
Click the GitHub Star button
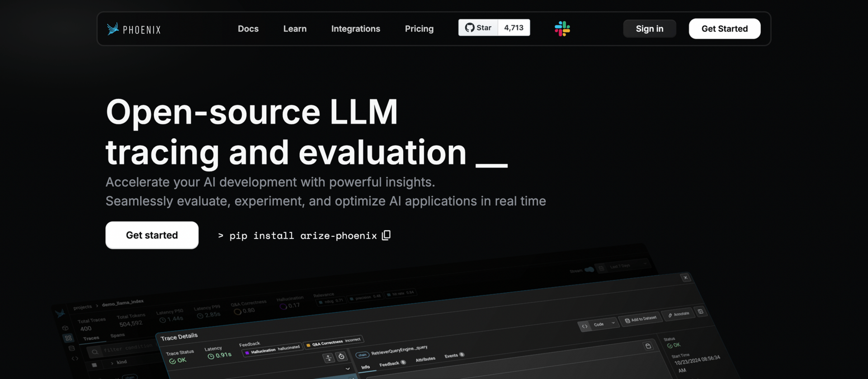tap(478, 28)
